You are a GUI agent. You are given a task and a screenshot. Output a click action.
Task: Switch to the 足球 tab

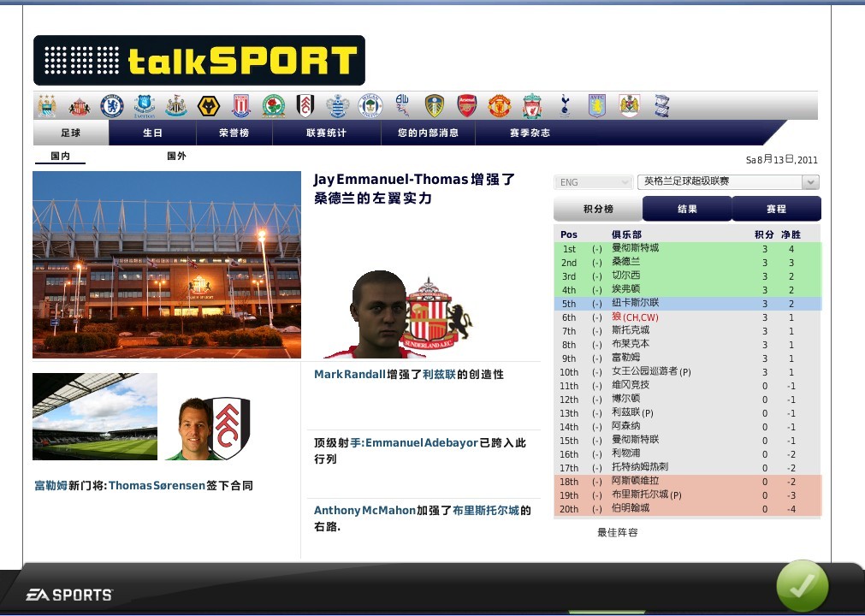pyautogui.click(x=71, y=133)
